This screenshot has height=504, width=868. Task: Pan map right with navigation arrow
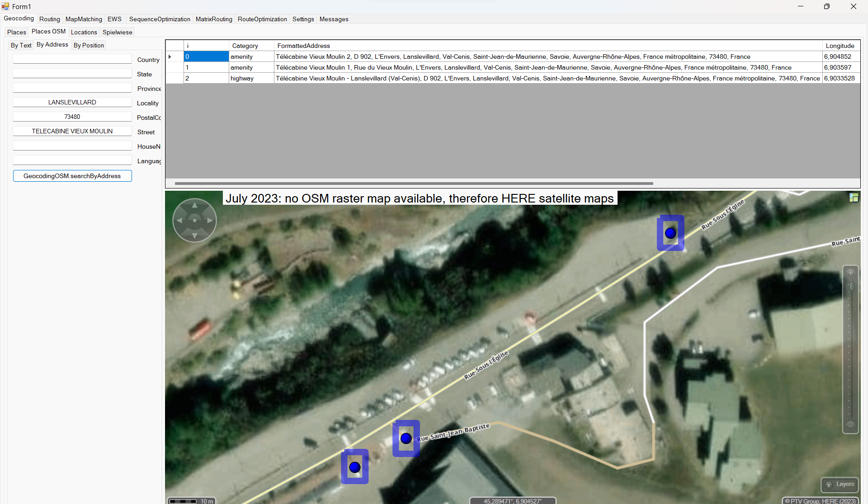click(210, 221)
